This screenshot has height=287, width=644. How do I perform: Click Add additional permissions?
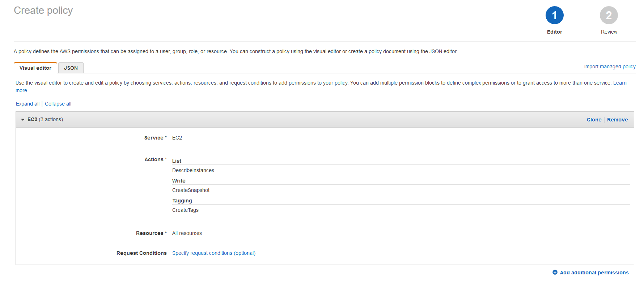[x=594, y=273]
